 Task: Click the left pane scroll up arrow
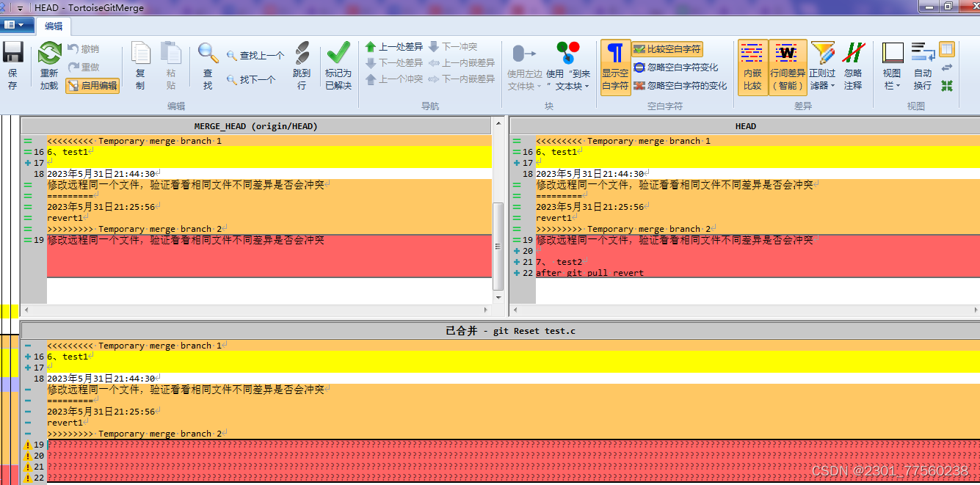[x=498, y=124]
